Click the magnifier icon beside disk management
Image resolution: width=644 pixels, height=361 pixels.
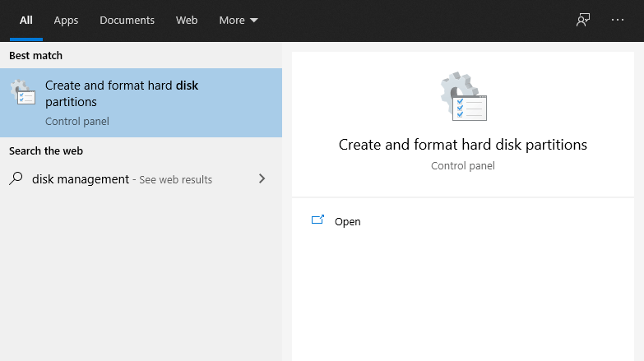pyautogui.click(x=16, y=178)
